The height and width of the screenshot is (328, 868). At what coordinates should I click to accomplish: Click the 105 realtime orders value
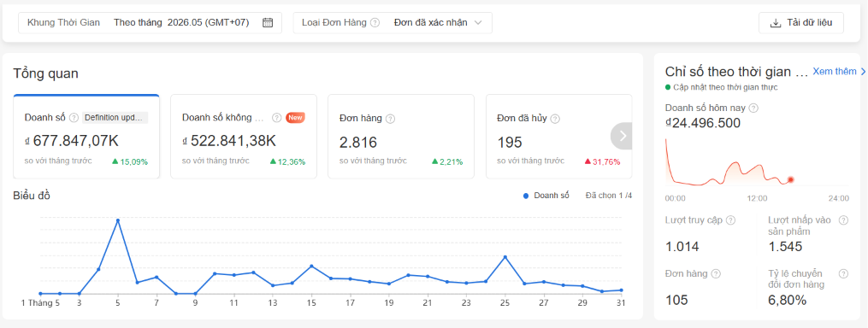point(676,301)
